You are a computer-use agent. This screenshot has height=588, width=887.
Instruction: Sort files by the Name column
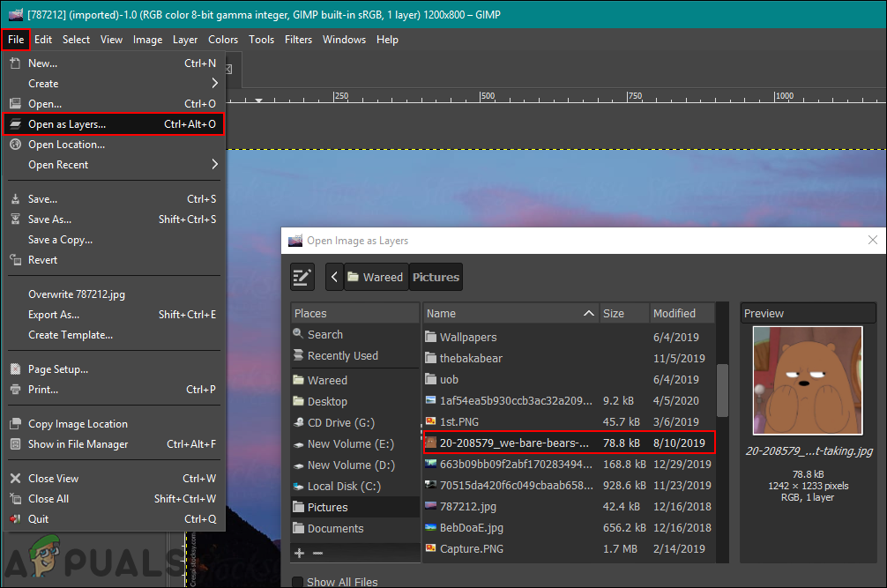point(510,314)
